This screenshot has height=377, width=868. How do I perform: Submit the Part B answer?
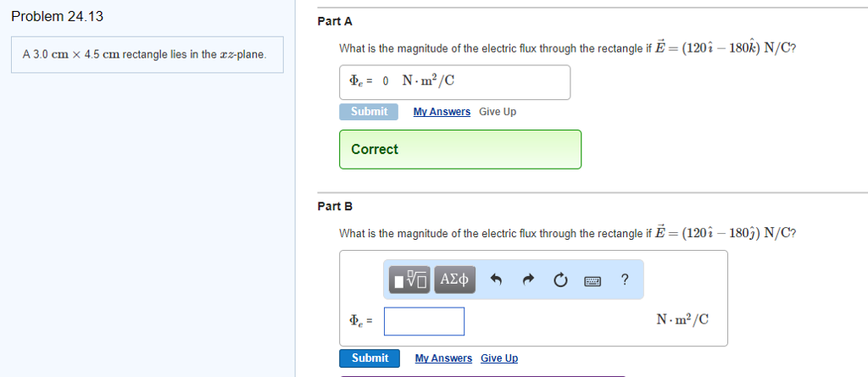pyautogui.click(x=370, y=358)
